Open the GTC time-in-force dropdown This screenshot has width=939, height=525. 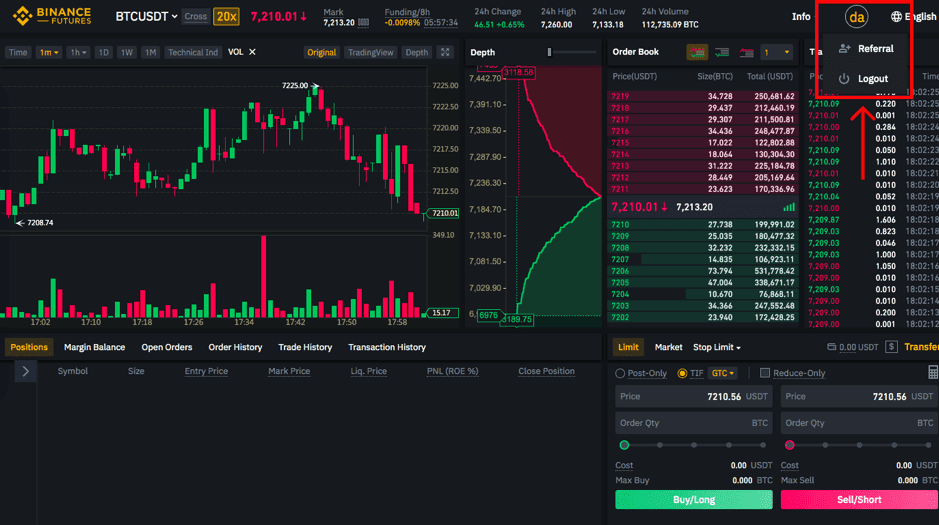pyautogui.click(x=722, y=374)
